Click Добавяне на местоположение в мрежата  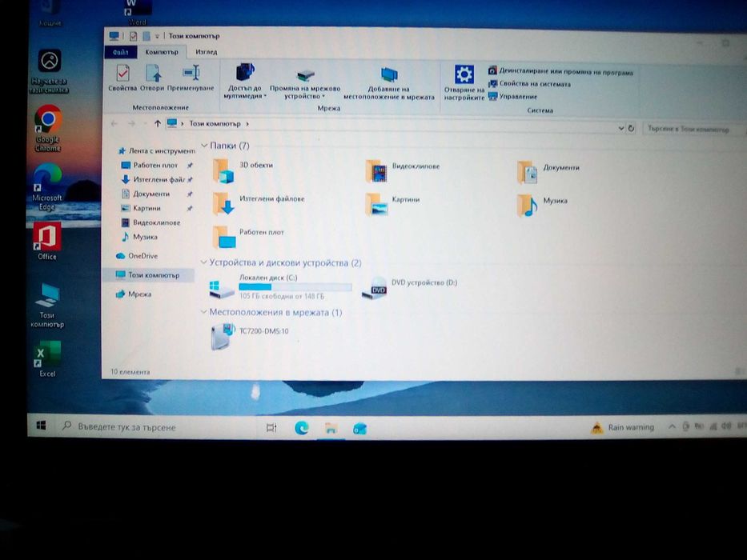(x=389, y=83)
